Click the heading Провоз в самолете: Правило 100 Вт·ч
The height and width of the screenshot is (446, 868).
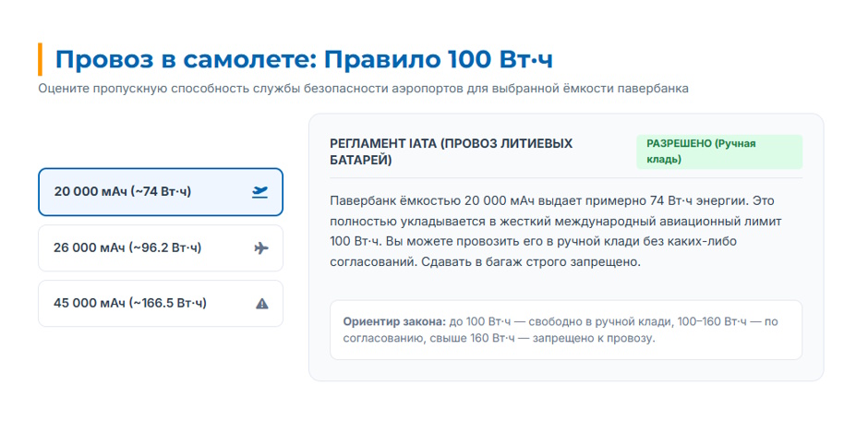(x=304, y=59)
